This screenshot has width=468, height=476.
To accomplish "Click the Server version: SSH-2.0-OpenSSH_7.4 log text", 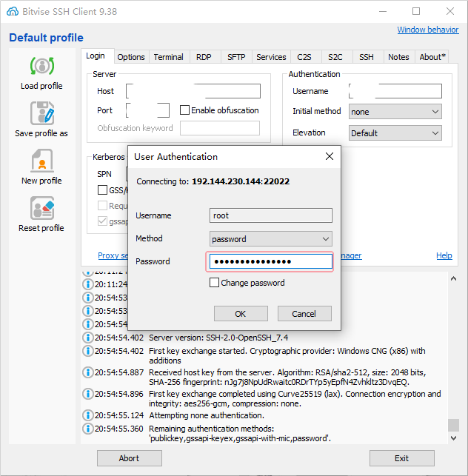I will [218, 338].
